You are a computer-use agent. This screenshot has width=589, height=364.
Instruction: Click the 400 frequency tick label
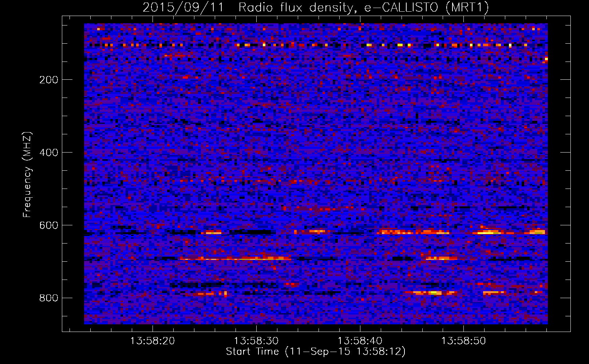tap(49, 153)
